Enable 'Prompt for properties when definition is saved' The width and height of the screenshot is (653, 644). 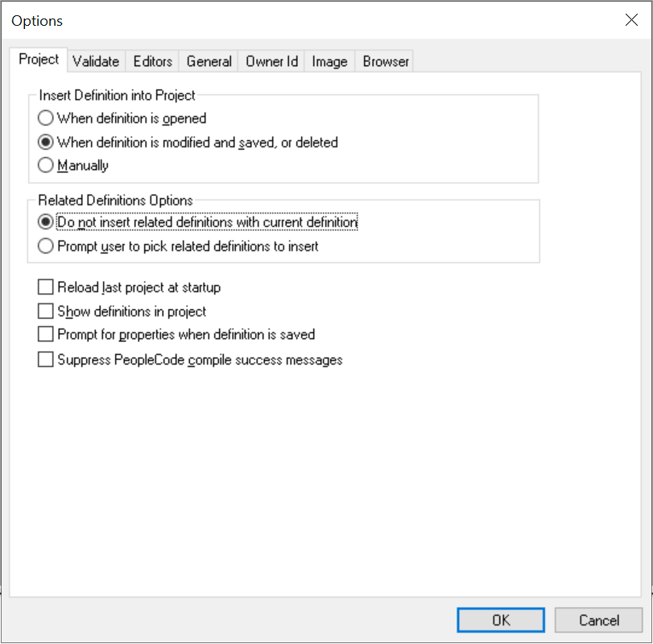coord(46,334)
